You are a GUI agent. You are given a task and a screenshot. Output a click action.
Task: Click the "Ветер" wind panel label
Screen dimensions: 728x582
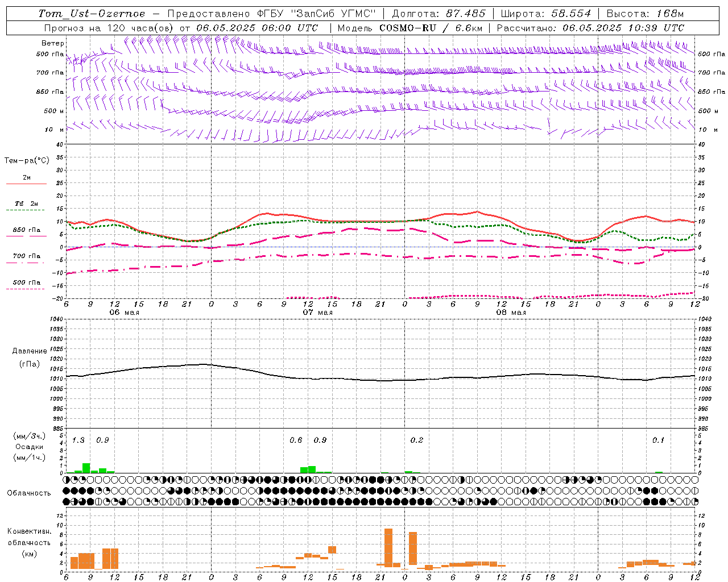[52, 43]
